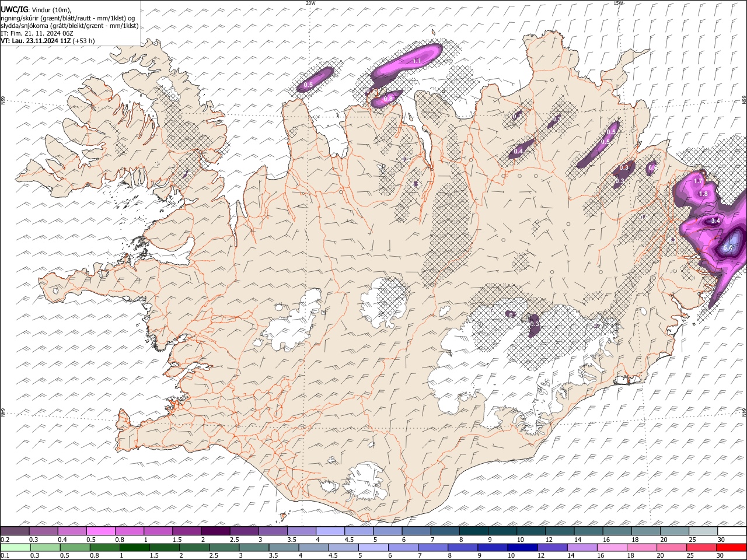Click the 'rigning/skúrir' legend description line

pos(69,18)
